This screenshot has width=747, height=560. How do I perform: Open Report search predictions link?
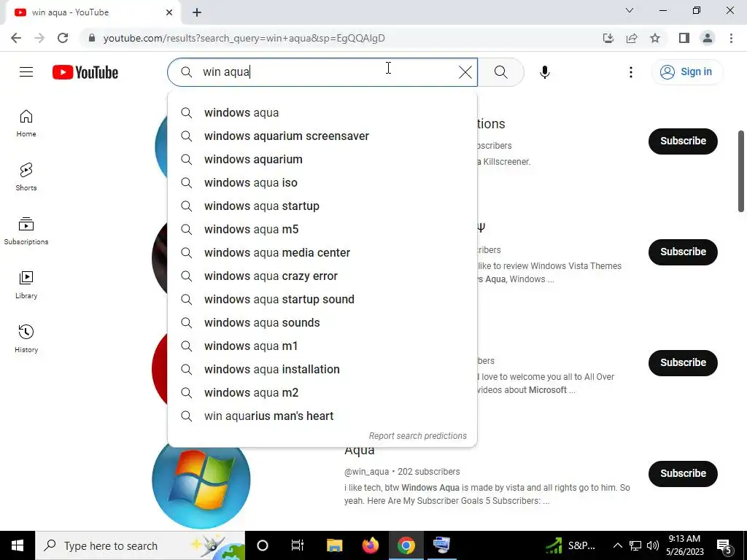pos(418,436)
